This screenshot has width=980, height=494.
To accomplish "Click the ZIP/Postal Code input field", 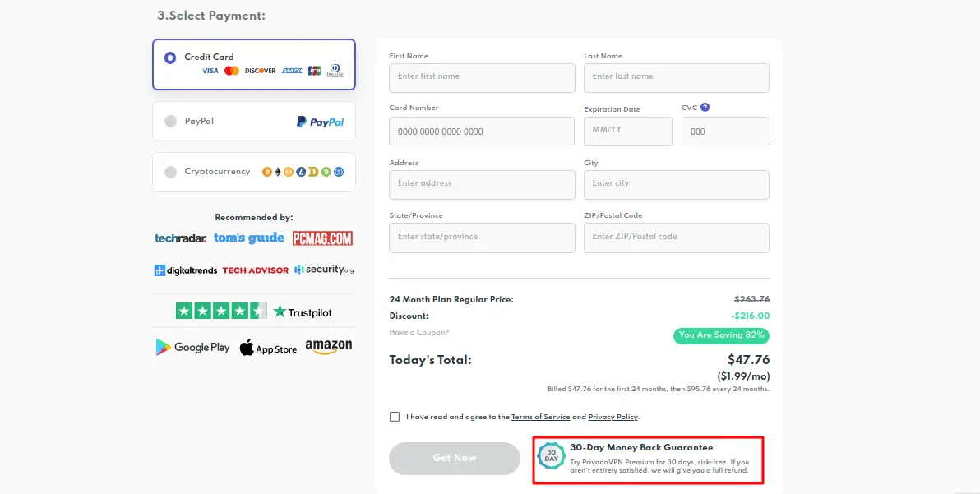I will click(676, 237).
